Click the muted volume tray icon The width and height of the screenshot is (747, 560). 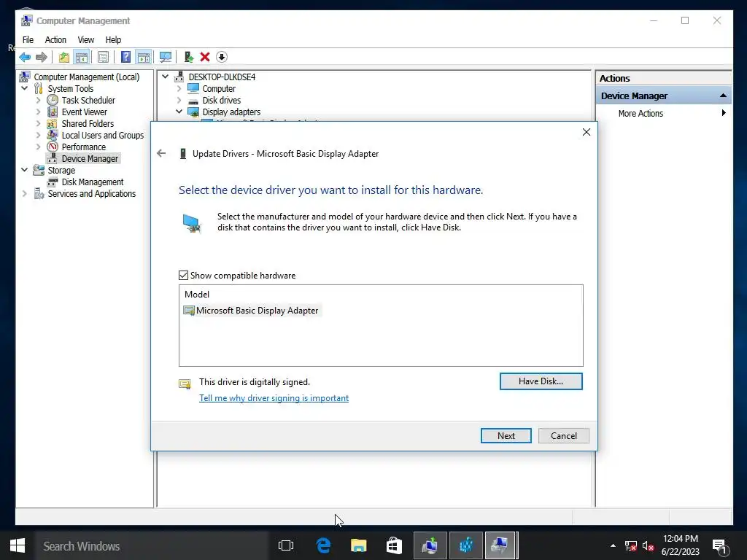[x=648, y=545]
